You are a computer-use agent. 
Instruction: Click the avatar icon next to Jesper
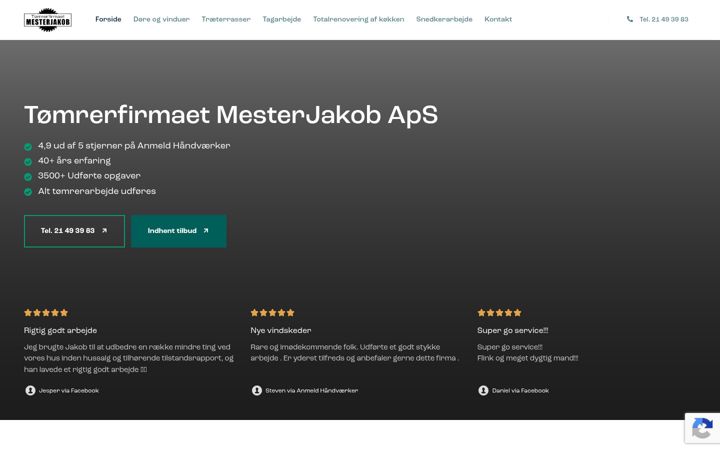coord(30,390)
